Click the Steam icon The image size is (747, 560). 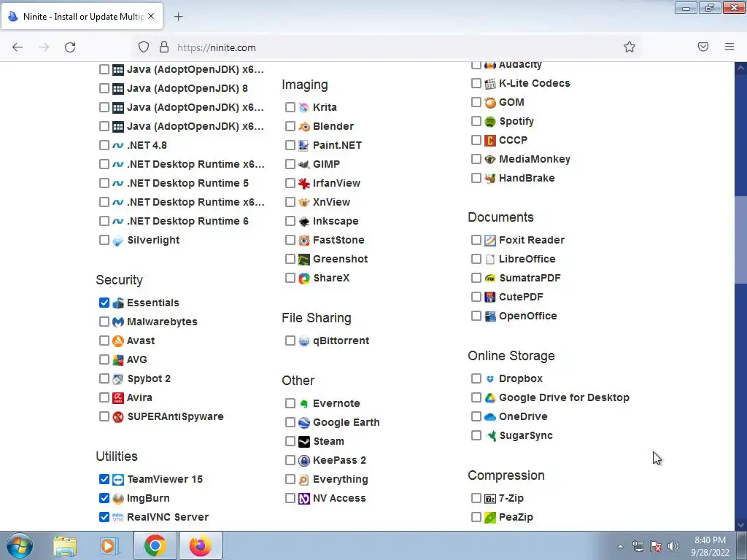pyautogui.click(x=304, y=441)
